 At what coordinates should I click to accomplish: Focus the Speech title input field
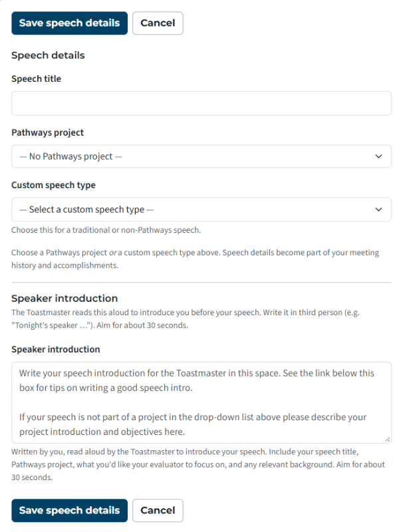point(201,103)
